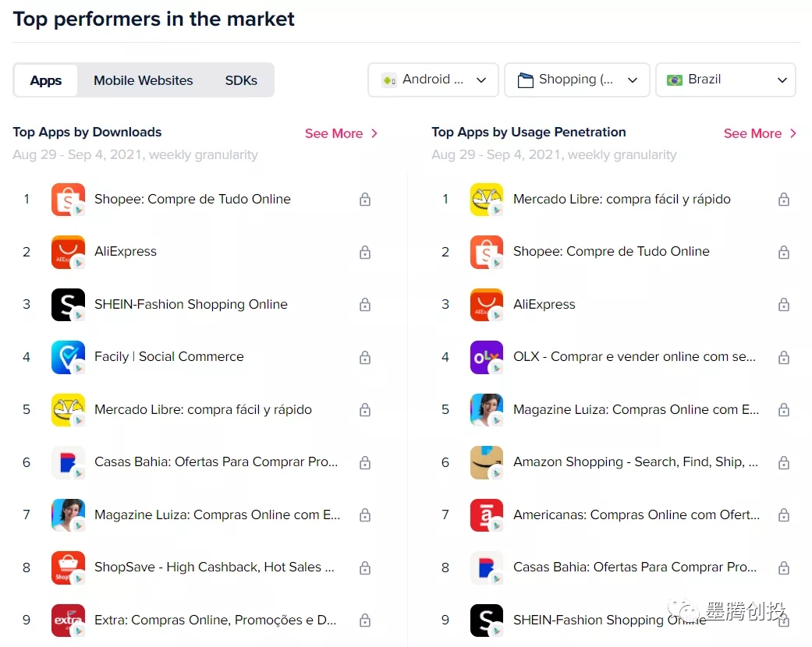This screenshot has width=812, height=647.
Task: Switch to the Mobile Websites tab
Action: (144, 80)
